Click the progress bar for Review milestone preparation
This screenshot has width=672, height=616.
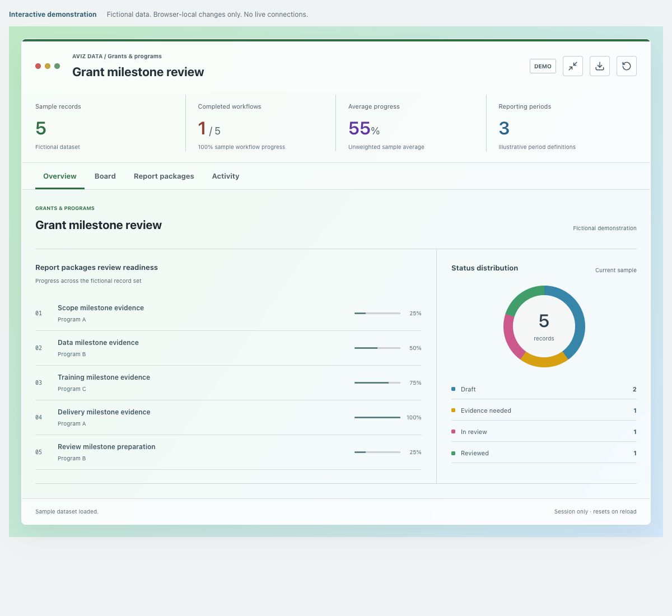coord(377,452)
